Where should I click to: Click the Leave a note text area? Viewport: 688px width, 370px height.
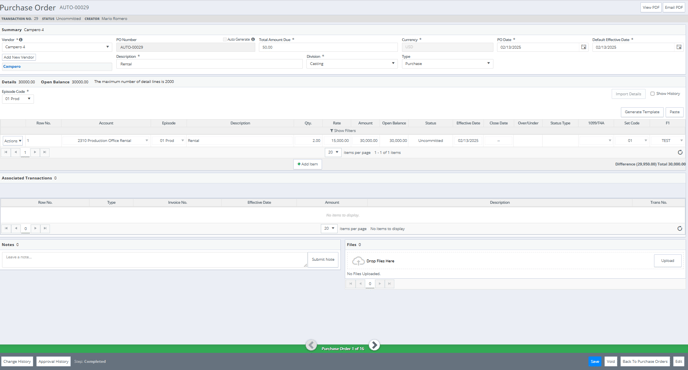tap(154, 259)
